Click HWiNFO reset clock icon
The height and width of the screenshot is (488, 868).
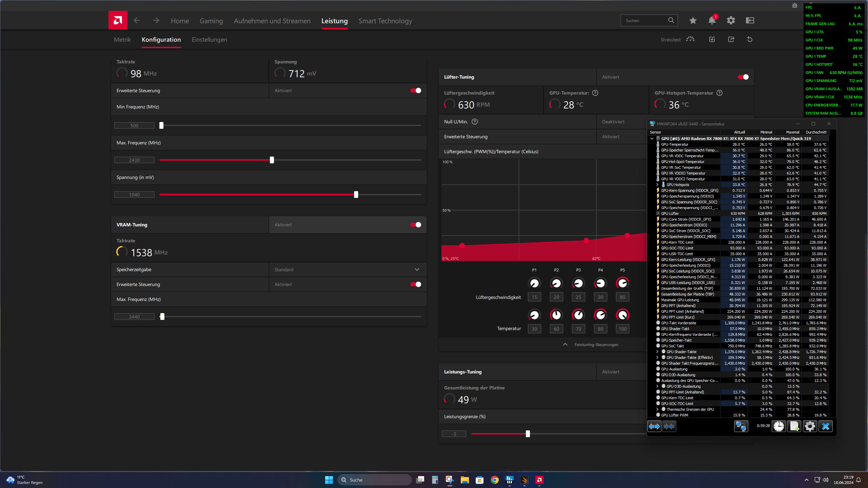click(x=778, y=426)
